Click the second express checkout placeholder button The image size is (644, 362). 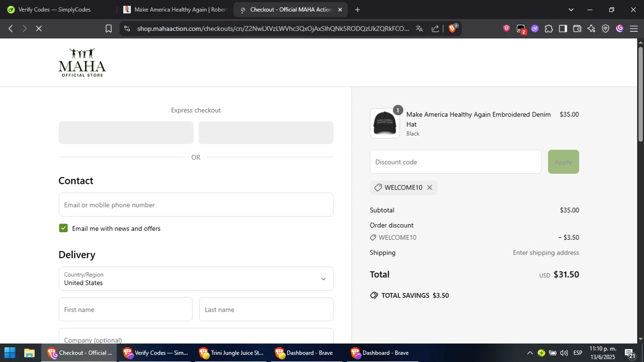266,133
